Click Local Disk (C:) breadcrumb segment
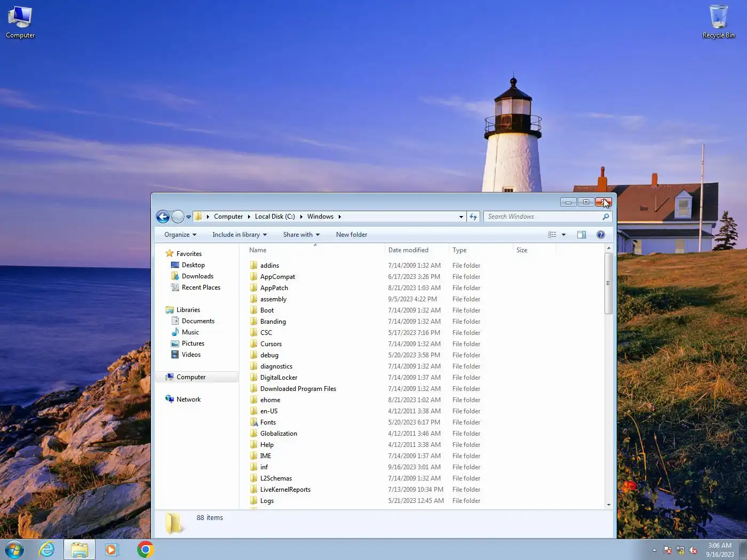The height and width of the screenshot is (560, 747). (275, 217)
